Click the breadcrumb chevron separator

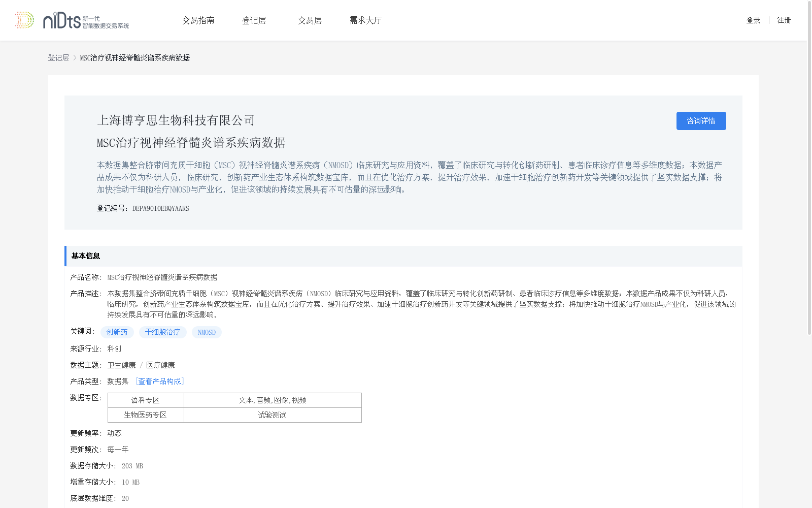tap(75, 58)
